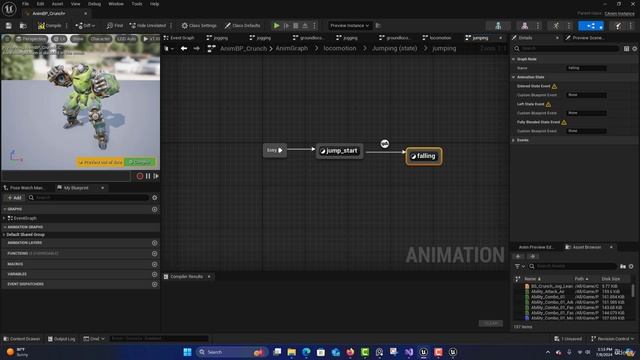Save the AnimBP_Crunch asset
This screenshot has height=360, width=640.
9,26
